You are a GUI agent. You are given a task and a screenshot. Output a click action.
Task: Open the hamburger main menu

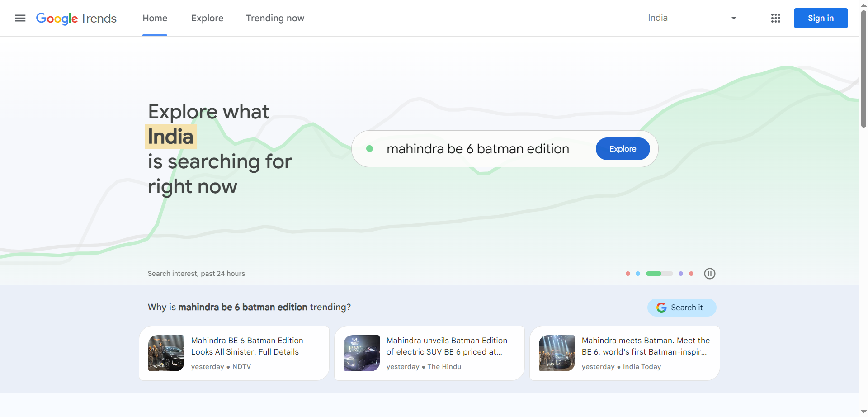pyautogui.click(x=20, y=18)
